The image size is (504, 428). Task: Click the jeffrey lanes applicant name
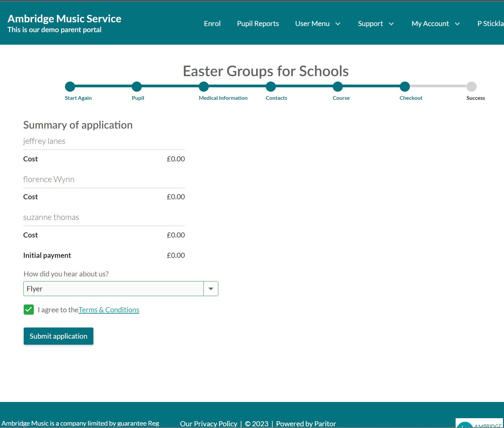point(44,141)
